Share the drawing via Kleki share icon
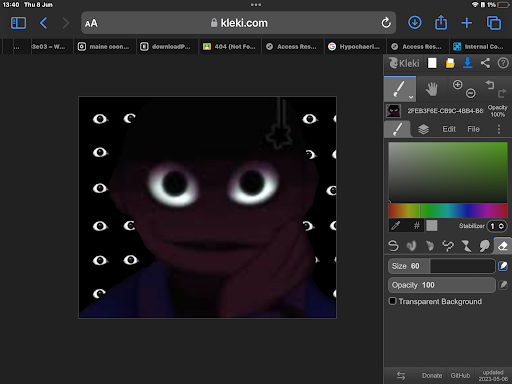 pos(485,63)
